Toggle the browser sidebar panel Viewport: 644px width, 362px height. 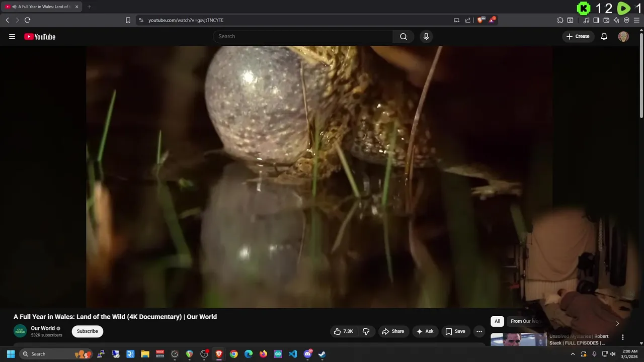[x=596, y=20]
